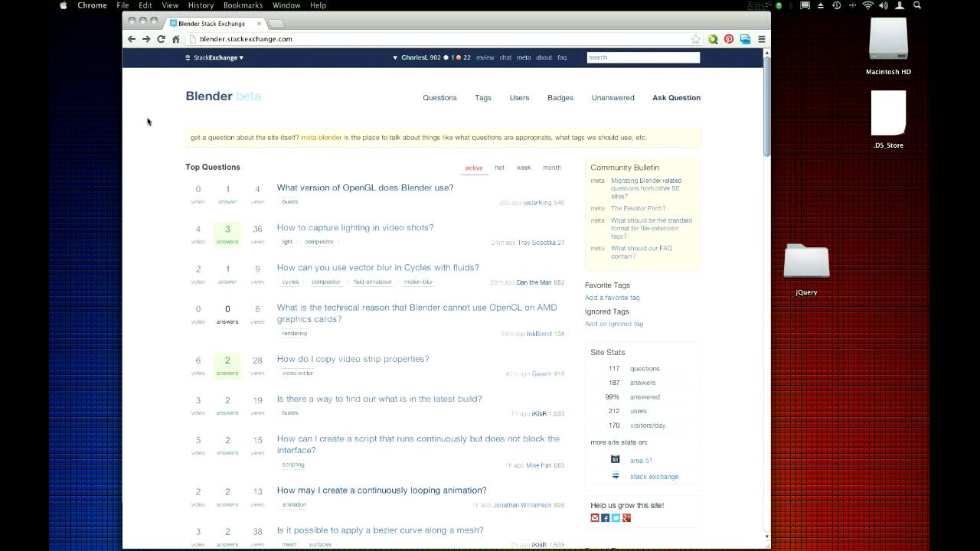Open the review link in top bar
Viewport: 980px width, 551px height.
click(x=485, y=57)
